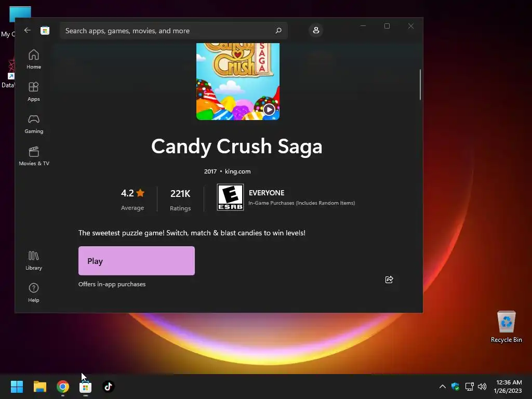The image size is (532, 399).
Task: Select the Recycle Bin desktop icon
Action: pyautogui.click(x=506, y=327)
